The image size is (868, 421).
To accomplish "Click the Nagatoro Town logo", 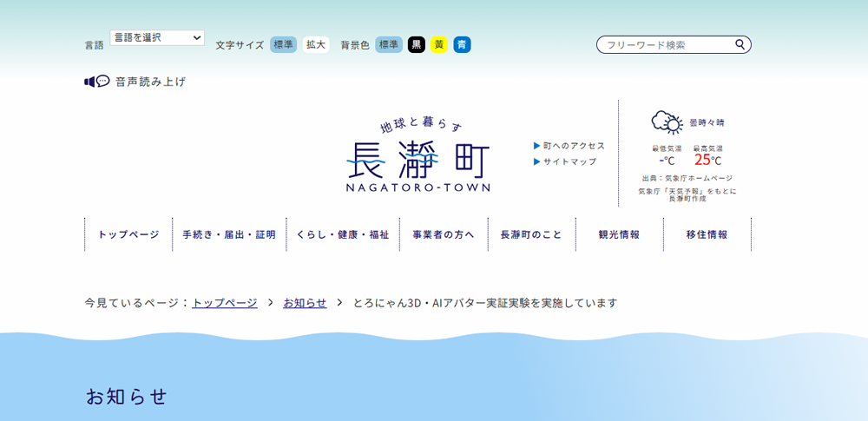I will 418,155.
